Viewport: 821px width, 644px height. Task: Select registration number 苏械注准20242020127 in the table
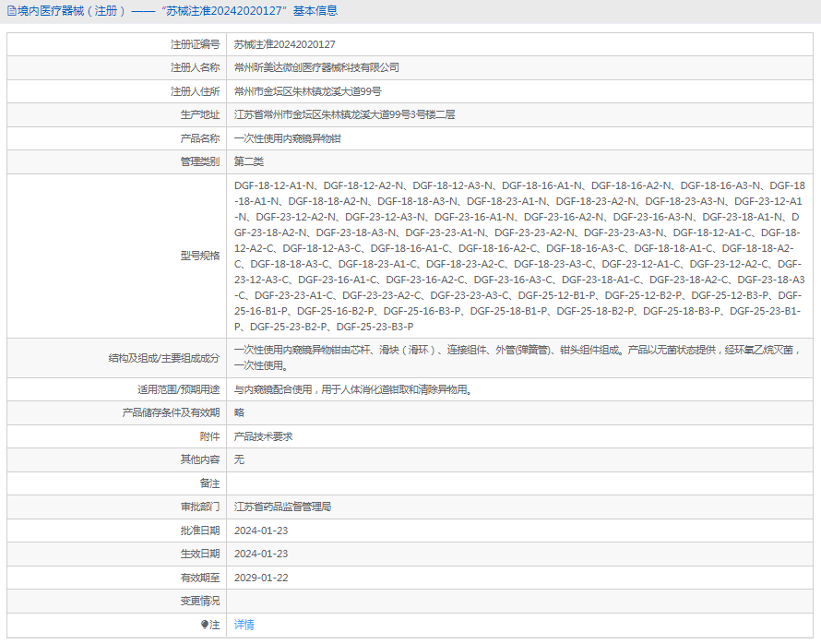(x=285, y=44)
